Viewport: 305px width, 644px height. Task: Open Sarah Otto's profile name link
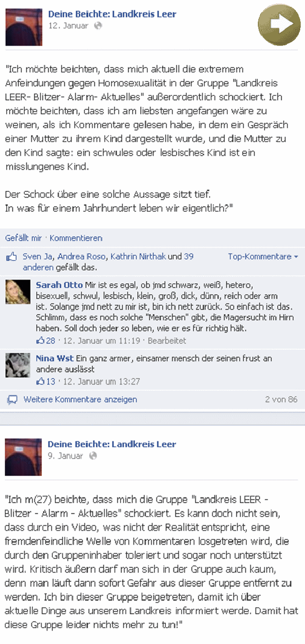point(59,285)
